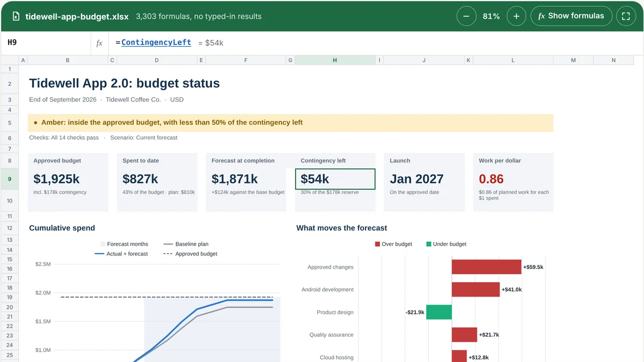Image resolution: width=644 pixels, height=362 pixels.
Task: Click the tidewell-app-budget.xlsx file name
Action: 77,16
